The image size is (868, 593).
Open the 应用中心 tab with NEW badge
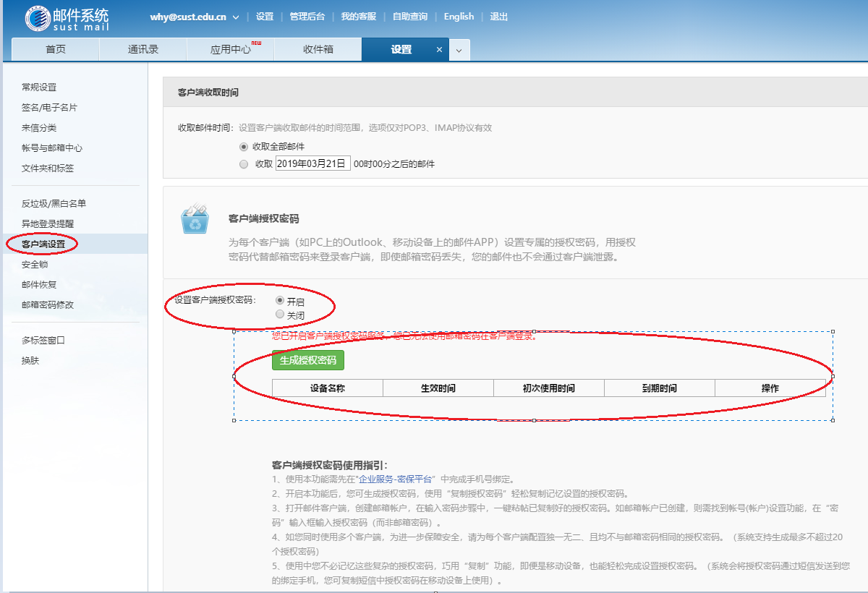pos(230,50)
